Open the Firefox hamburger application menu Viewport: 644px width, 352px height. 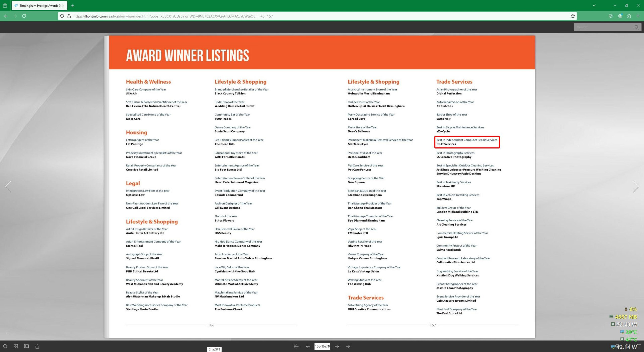click(638, 16)
